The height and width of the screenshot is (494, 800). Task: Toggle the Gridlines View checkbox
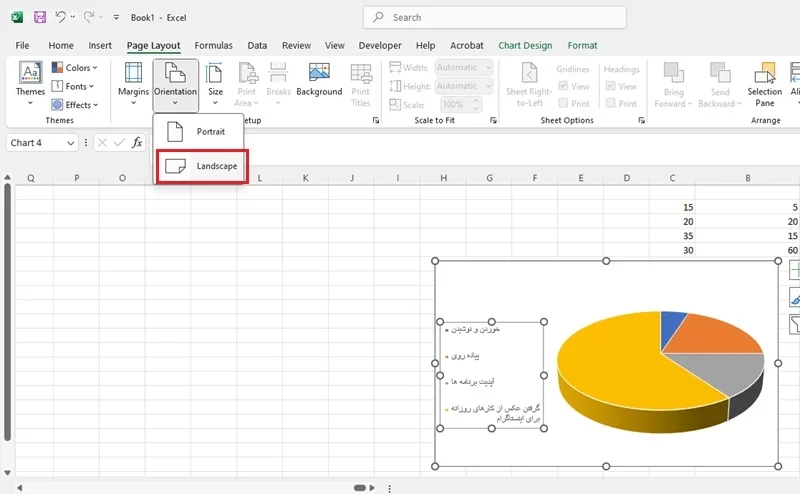564,86
